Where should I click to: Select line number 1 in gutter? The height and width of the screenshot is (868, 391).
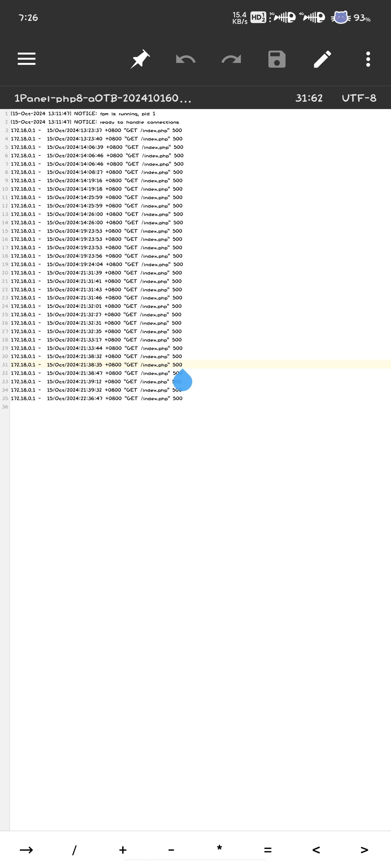click(7, 114)
